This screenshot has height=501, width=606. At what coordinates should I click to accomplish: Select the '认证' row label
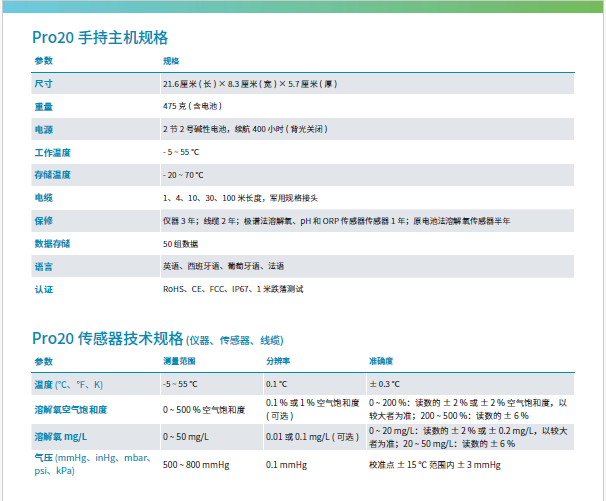[x=43, y=290]
